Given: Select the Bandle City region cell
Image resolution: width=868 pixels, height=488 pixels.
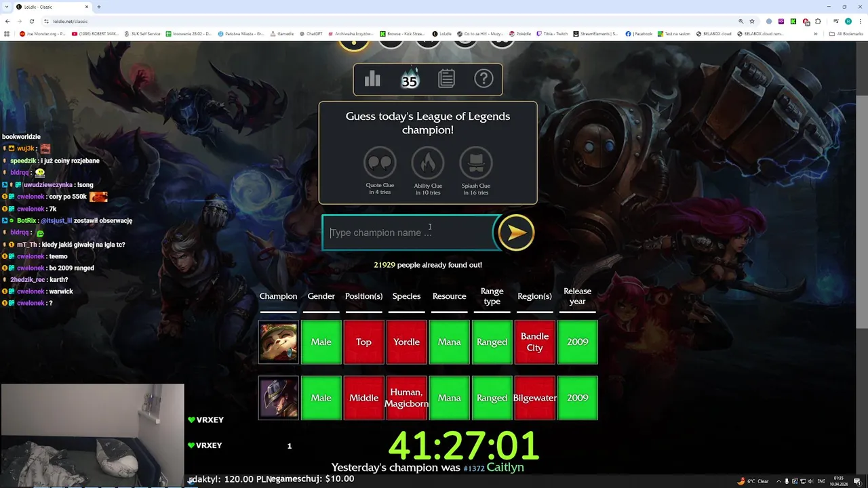Looking at the screenshot, I should tap(534, 342).
